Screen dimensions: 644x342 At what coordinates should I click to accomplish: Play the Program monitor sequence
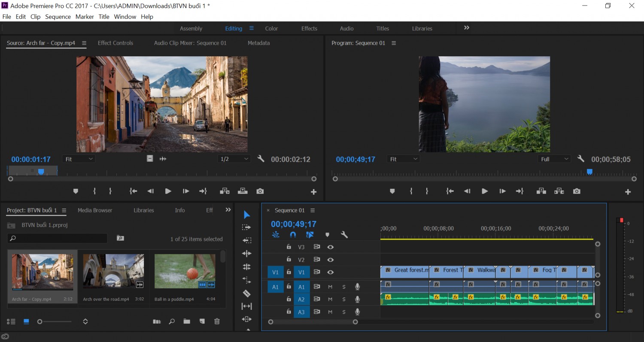pyautogui.click(x=485, y=191)
